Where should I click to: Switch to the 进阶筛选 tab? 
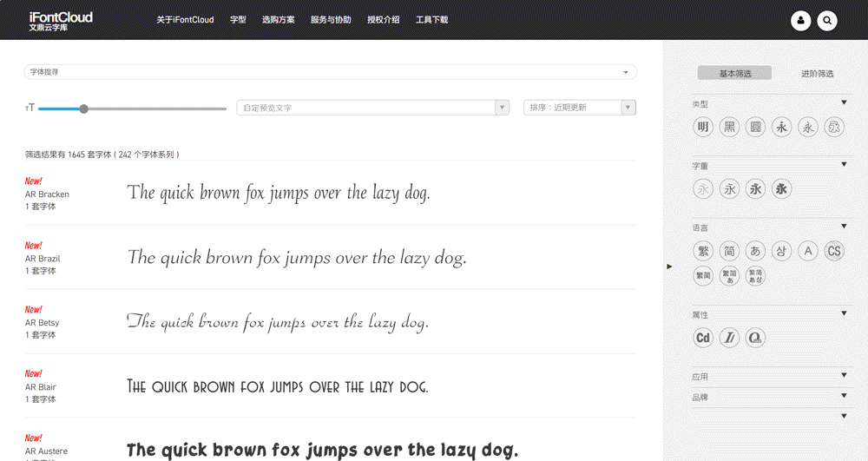(x=817, y=74)
